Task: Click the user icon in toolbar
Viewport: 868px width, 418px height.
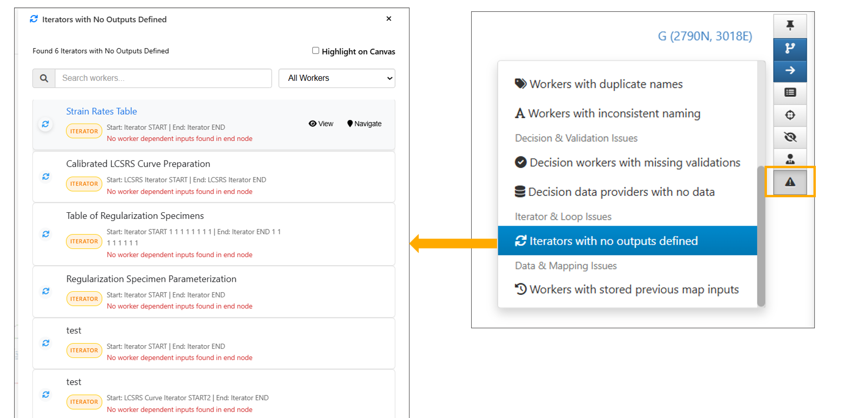Action: pos(790,159)
